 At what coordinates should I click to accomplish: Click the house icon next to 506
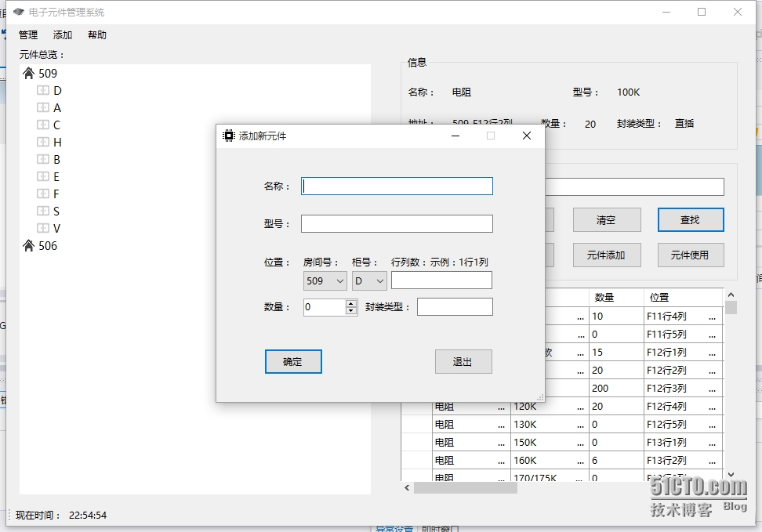(29, 246)
